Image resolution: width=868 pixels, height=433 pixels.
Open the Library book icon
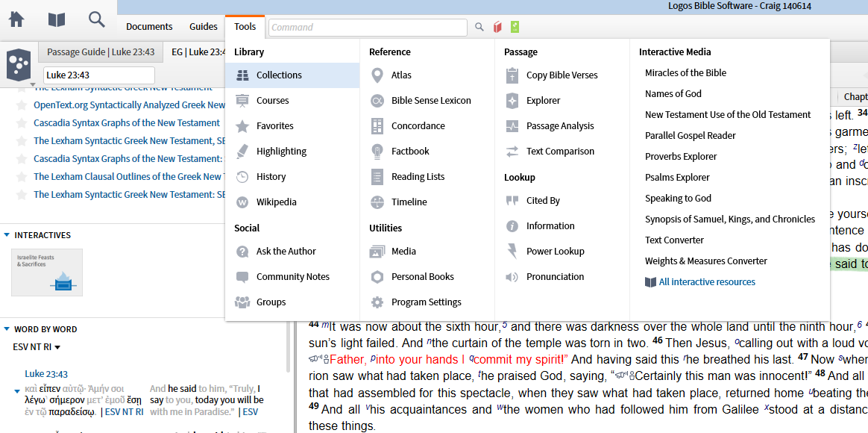point(57,20)
